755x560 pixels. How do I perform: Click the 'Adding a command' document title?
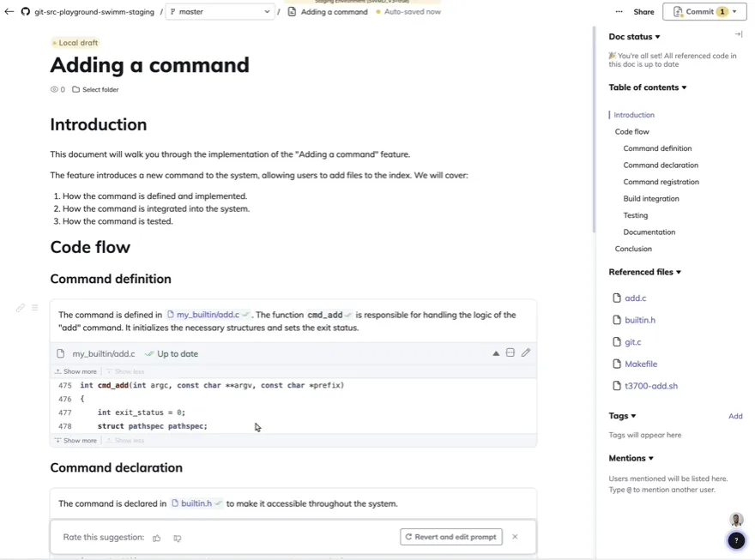click(x=150, y=65)
